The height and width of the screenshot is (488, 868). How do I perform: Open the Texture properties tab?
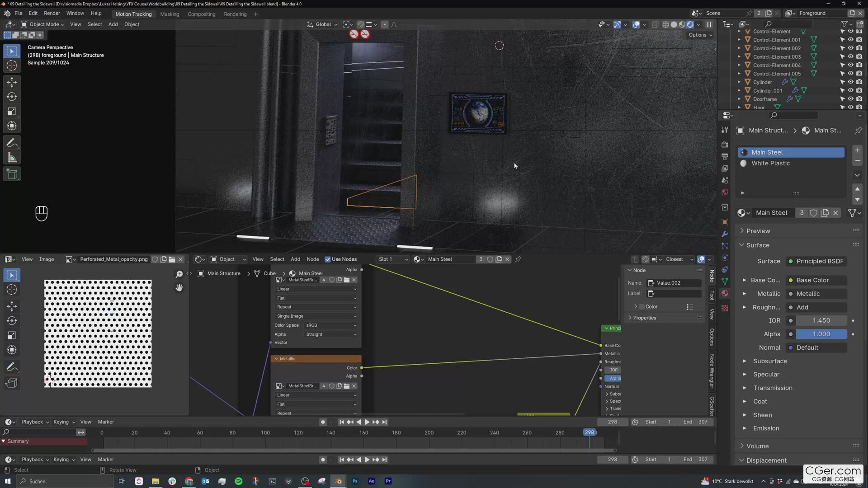click(725, 308)
